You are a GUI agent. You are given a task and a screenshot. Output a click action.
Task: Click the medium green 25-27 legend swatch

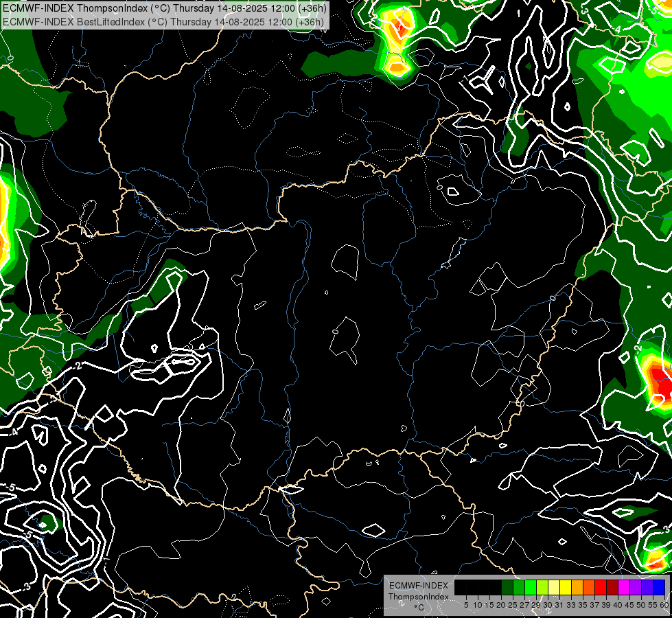[519, 587]
